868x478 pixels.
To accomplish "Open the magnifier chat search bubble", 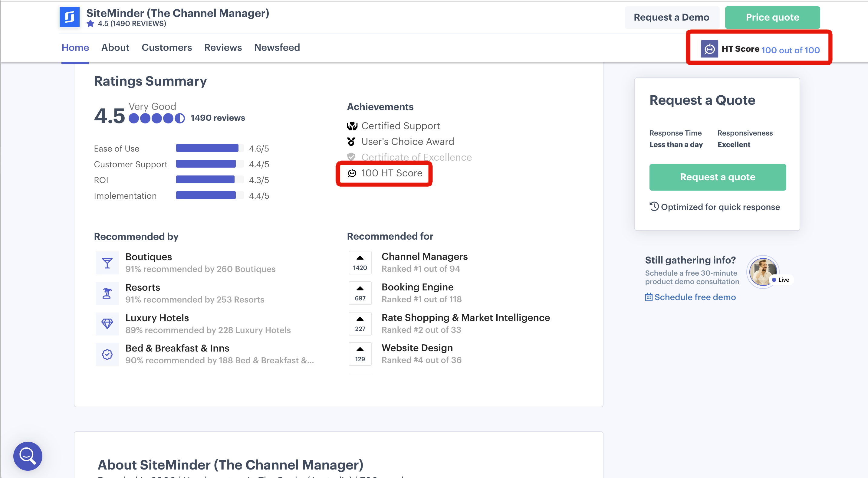I will coord(28,456).
